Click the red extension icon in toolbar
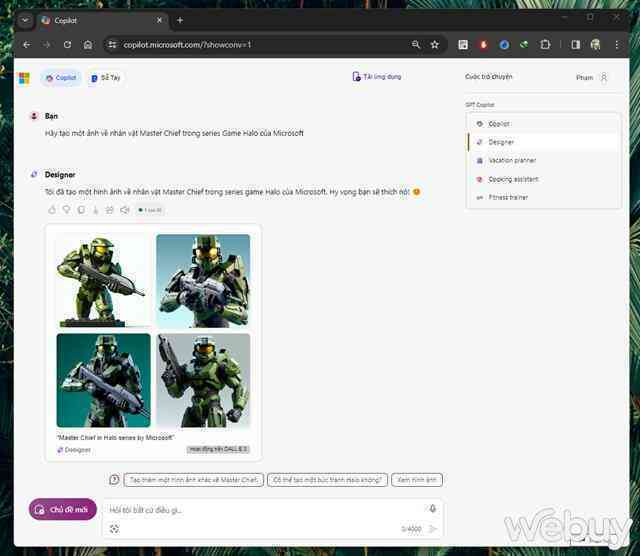Image resolution: width=640 pixels, height=556 pixels. click(484, 44)
